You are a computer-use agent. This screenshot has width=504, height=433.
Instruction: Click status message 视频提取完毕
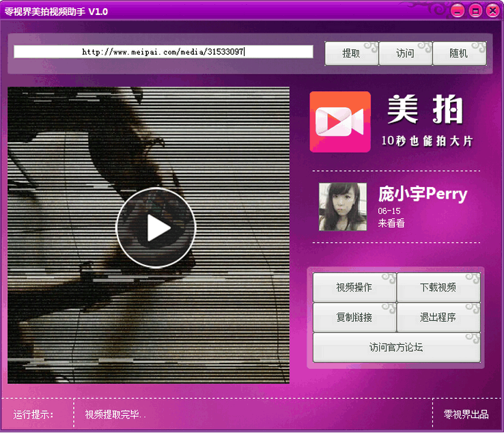(115, 415)
